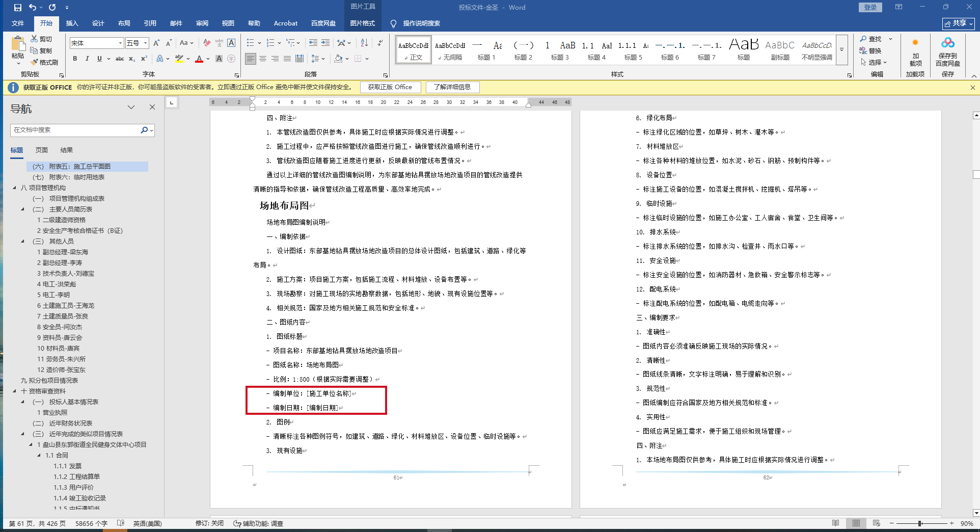The height and width of the screenshot is (532, 980).
Task: Toggle strikethrough formatting
Action: (x=120, y=59)
